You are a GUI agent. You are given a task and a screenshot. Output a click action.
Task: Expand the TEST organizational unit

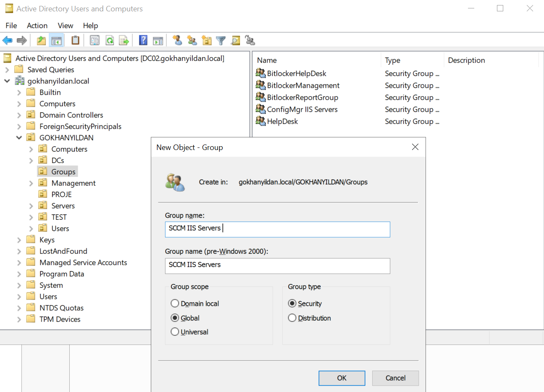coord(31,217)
